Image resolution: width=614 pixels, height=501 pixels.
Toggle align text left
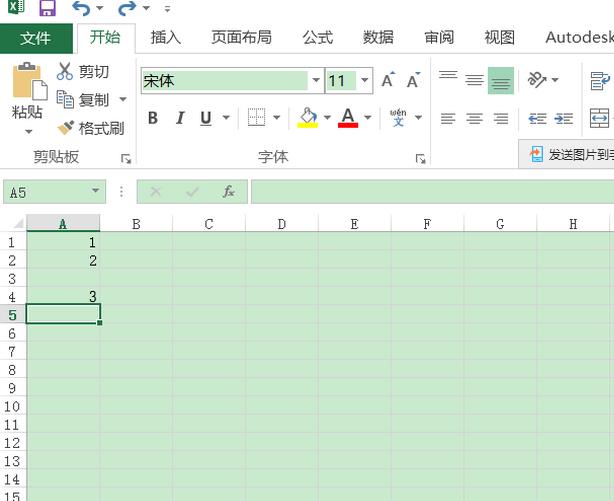pyautogui.click(x=448, y=118)
